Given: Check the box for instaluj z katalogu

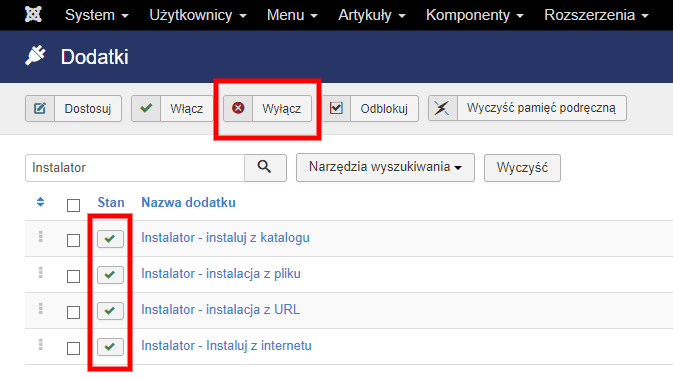Looking at the screenshot, I should pyautogui.click(x=73, y=240).
